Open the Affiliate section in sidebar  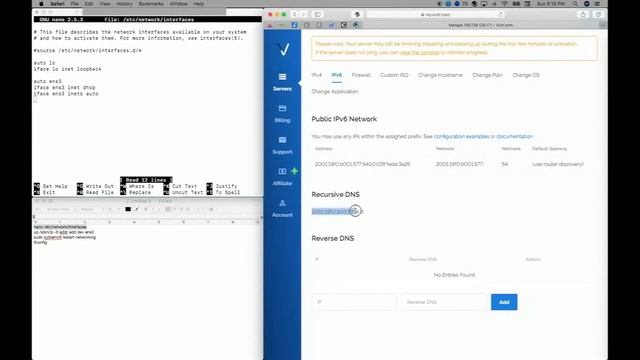pos(282,177)
